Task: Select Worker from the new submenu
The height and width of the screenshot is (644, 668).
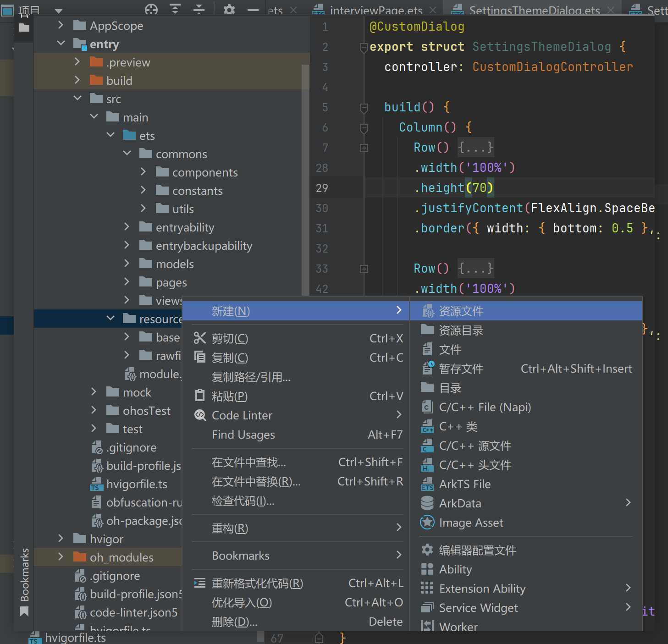Action: tap(525, 625)
